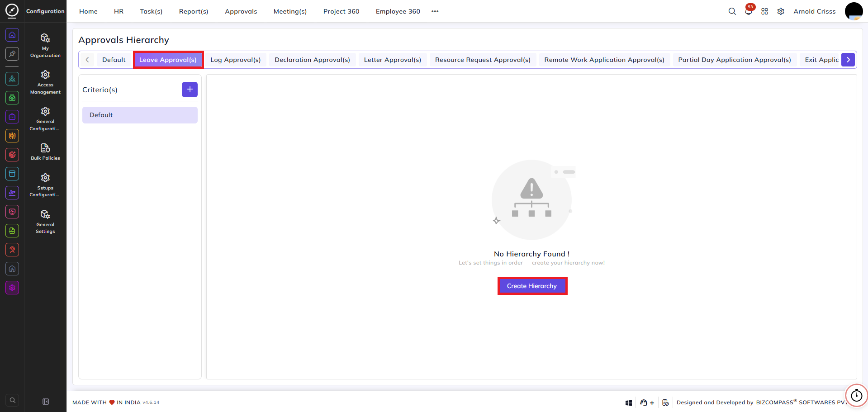The height and width of the screenshot is (412, 868).
Task: Switch to Declaration Approval(s) tab
Action: [313, 60]
